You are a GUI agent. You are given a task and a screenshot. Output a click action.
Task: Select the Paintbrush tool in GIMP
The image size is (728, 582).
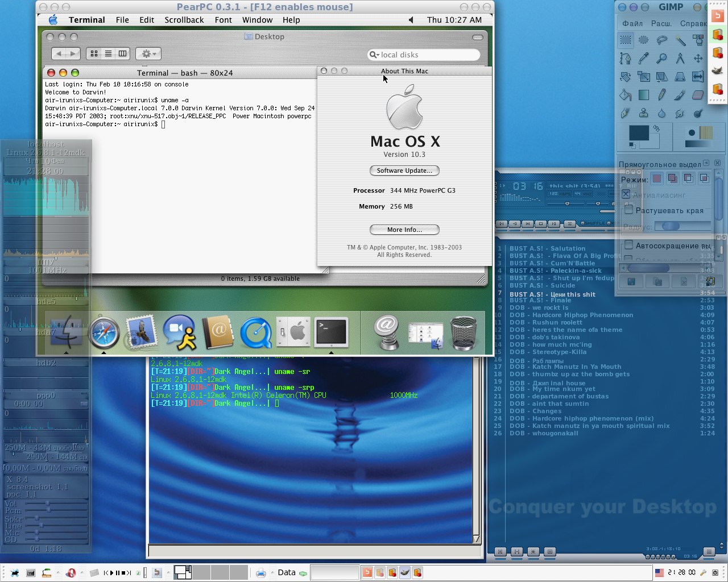pyautogui.click(x=680, y=95)
